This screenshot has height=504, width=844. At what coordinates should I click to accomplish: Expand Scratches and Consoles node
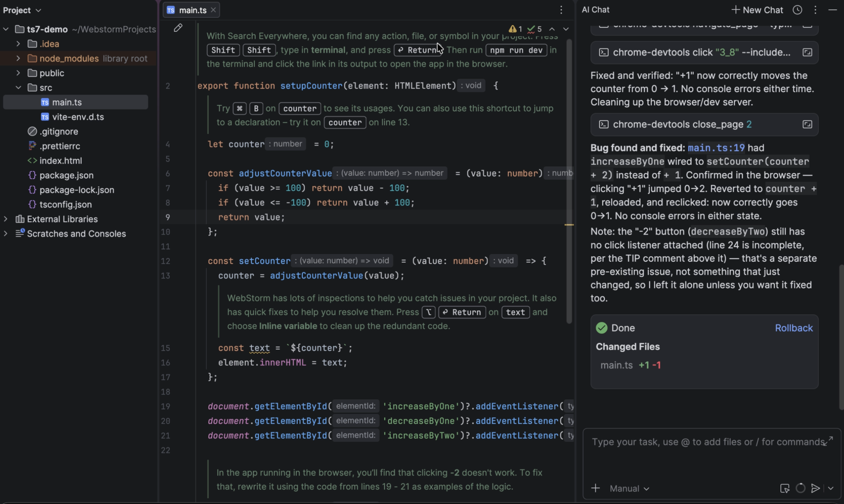pos(6,234)
